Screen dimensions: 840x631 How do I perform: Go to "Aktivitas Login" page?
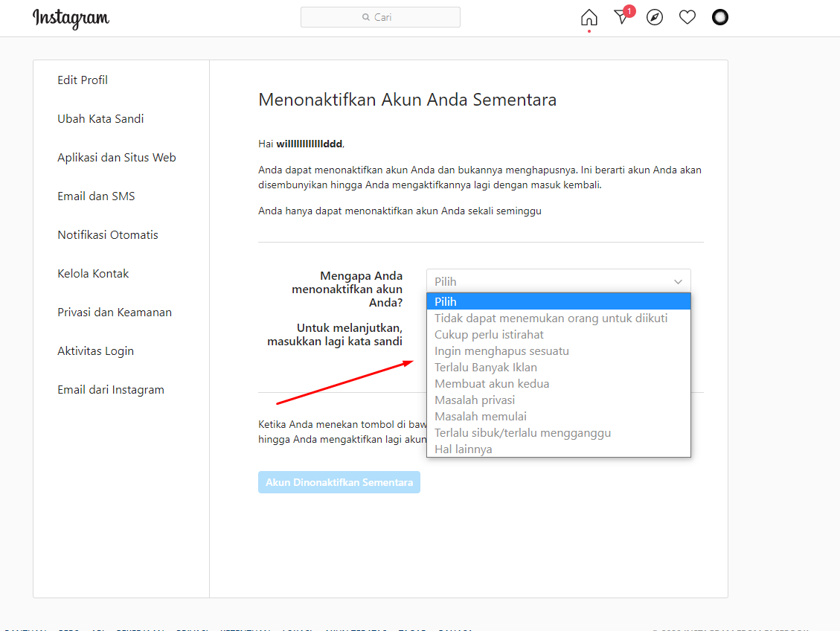(95, 350)
